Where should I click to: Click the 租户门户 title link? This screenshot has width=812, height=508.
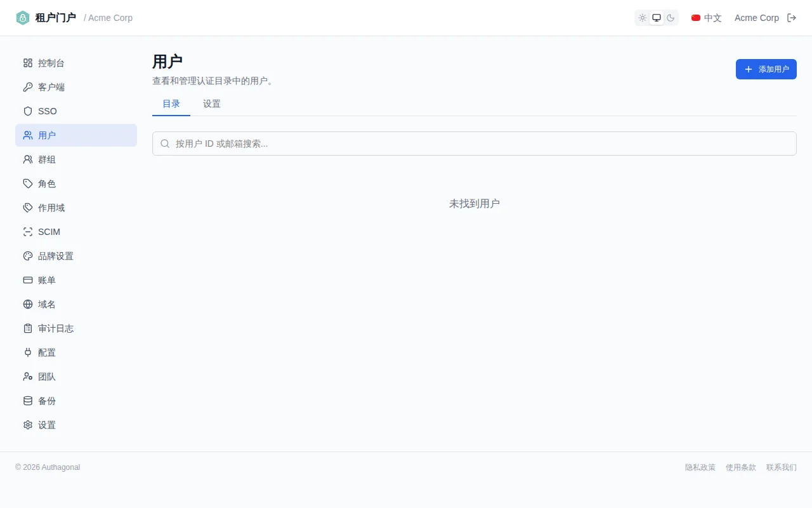click(x=56, y=18)
